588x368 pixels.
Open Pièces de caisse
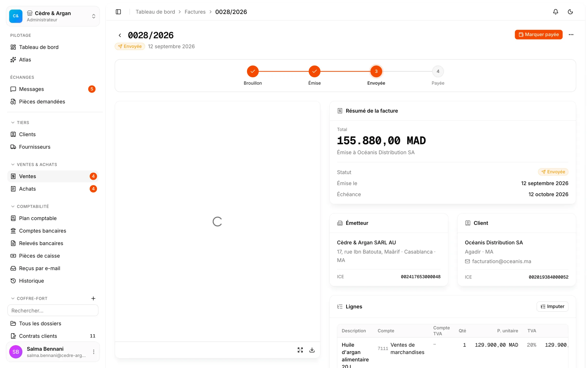tap(53, 256)
